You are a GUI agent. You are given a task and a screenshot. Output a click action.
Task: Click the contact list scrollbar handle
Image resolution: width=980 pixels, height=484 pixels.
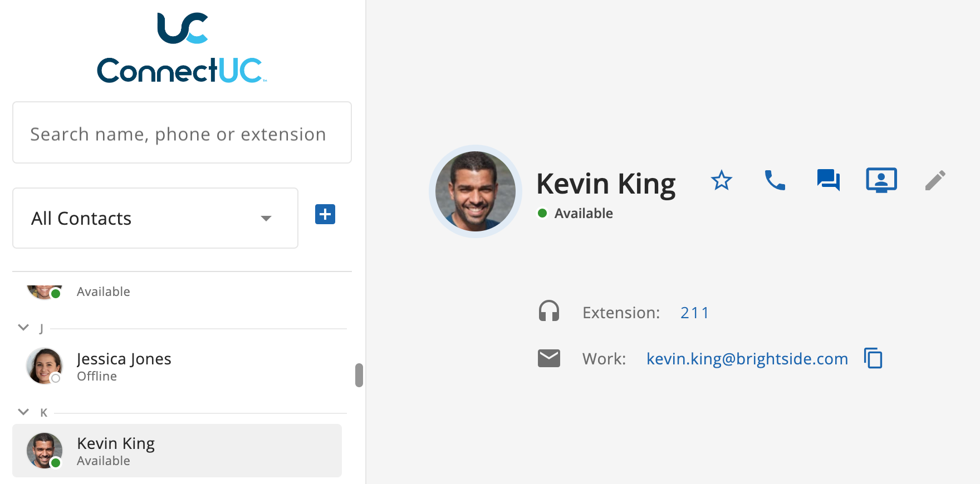click(x=359, y=375)
